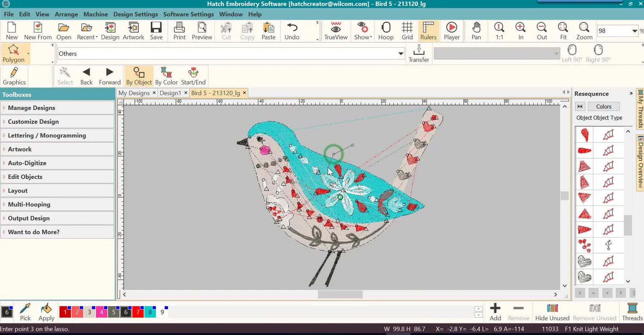Select red color swatch 1

coord(65,312)
